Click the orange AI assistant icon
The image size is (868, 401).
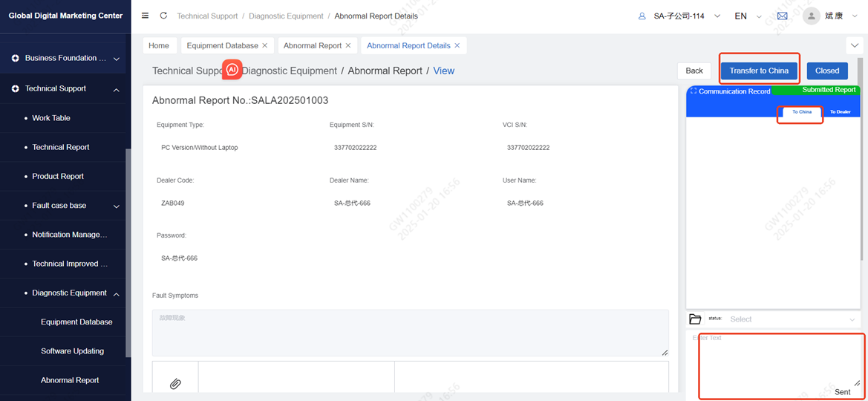coord(232,69)
